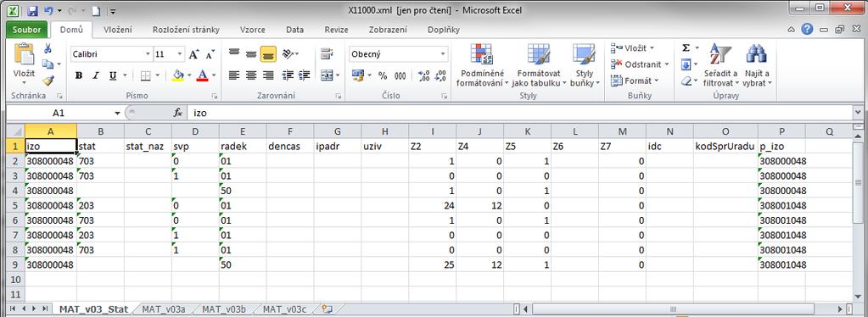This screenshot has height=317, width=868.
Task: Switch to the Rozložení stránky tab
Action: pos(186,30)
